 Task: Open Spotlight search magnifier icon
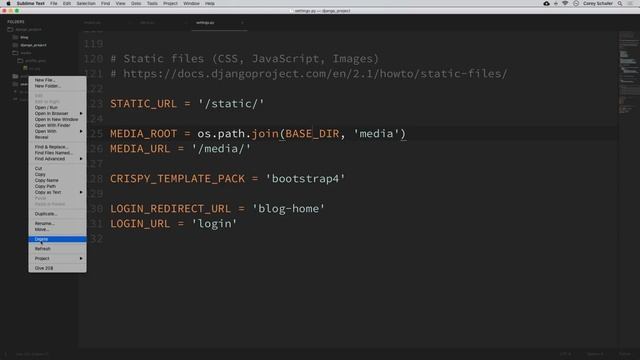pyautogui.click(x=620, y=3)
